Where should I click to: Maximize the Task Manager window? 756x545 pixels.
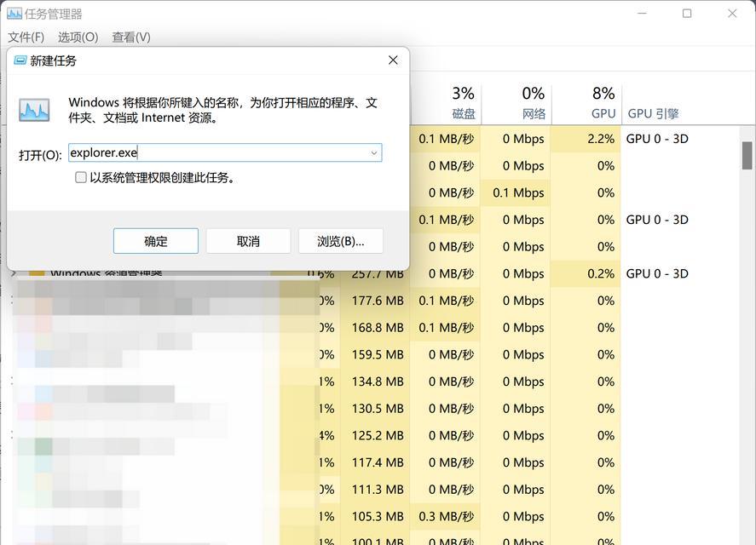click(687, 14)
